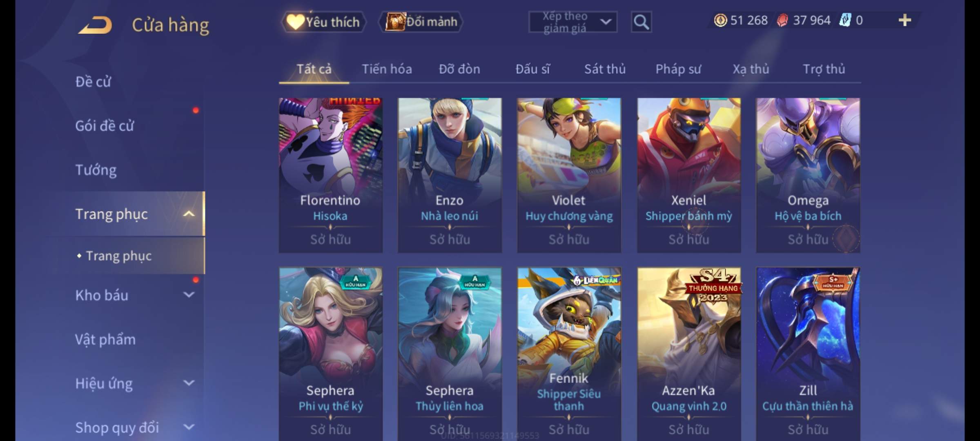980x441 pixels.
Task: Tap the plus icon to add currency
Action: pos(905,20)
